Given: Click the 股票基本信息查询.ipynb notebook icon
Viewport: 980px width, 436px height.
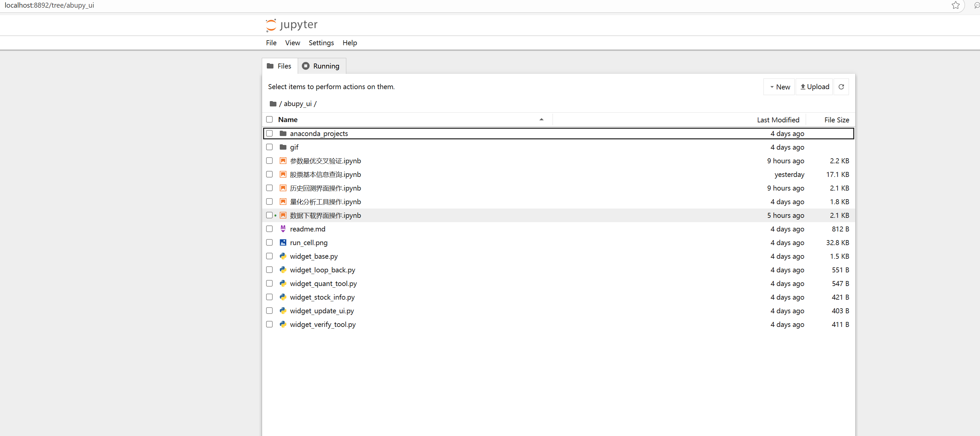Looking at the screenshot, I should pyautogui.click(x=283, y=175).
